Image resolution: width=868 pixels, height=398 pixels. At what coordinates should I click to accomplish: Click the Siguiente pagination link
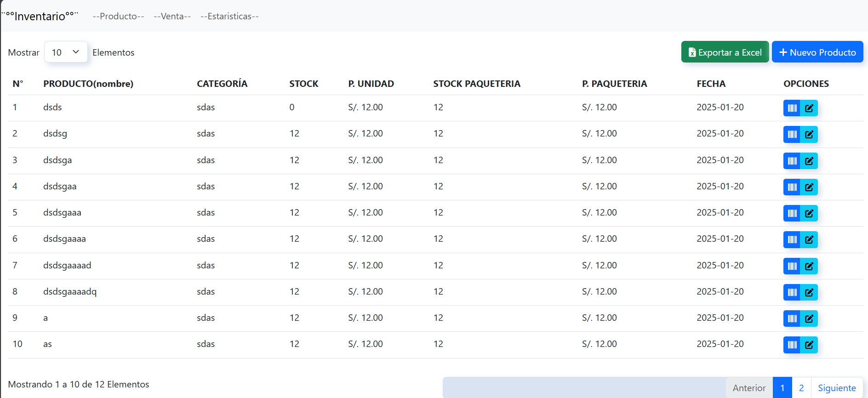(836, 388)
